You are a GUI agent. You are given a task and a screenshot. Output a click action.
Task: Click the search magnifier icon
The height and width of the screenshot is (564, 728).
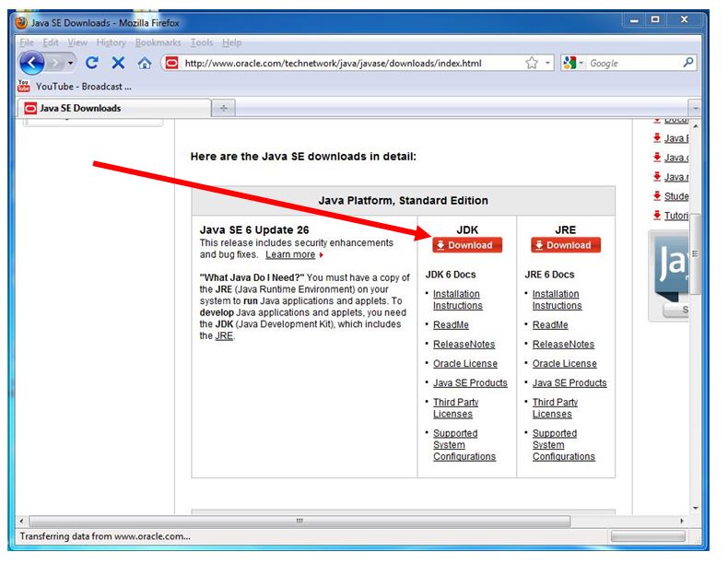[x=688, y=64]
